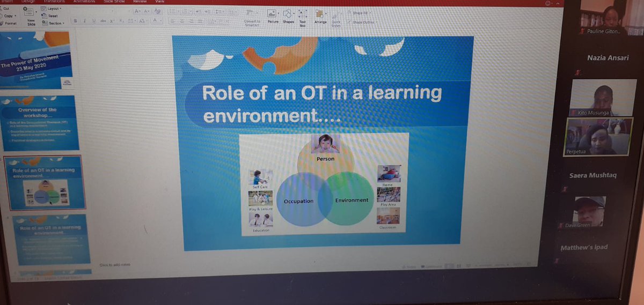
Task: Open the Animations ribbon tab
Action: point(84,2)
